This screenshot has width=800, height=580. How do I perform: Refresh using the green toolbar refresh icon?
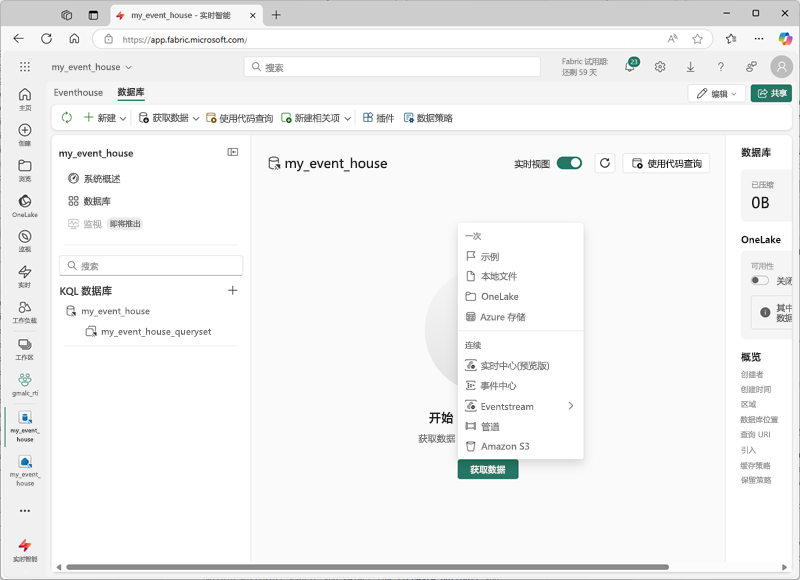click(67, 118)
